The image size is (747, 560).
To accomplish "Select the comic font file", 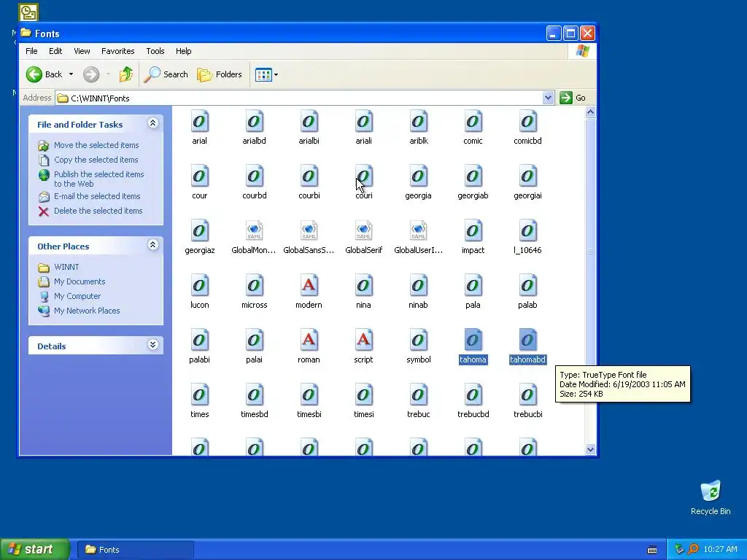I will coord(473,127).
